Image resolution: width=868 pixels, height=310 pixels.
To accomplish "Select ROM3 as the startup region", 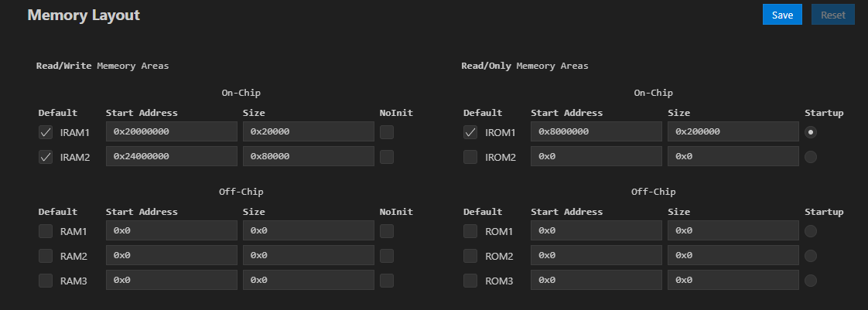I will pyautogui.click(x=811, y=281).
